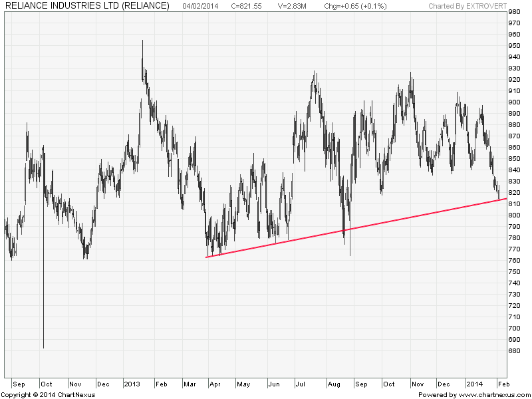
Task: Click the 2014 year marker on time axis
Action: (474, 384)
